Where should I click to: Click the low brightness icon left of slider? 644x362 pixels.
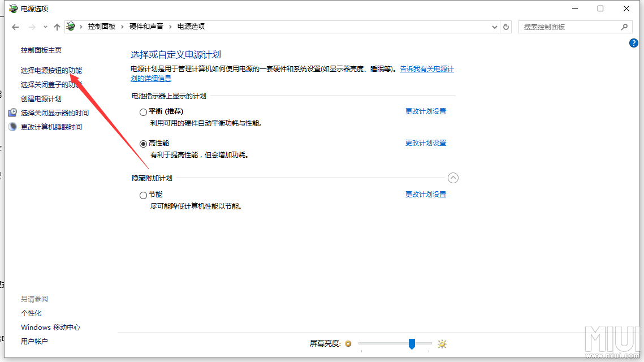(348, 343)
